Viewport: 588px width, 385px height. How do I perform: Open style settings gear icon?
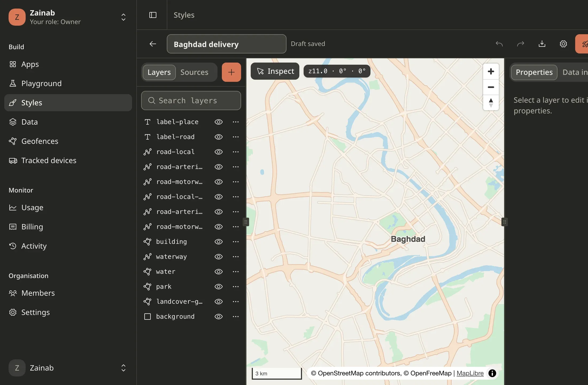tap(563, 44)
